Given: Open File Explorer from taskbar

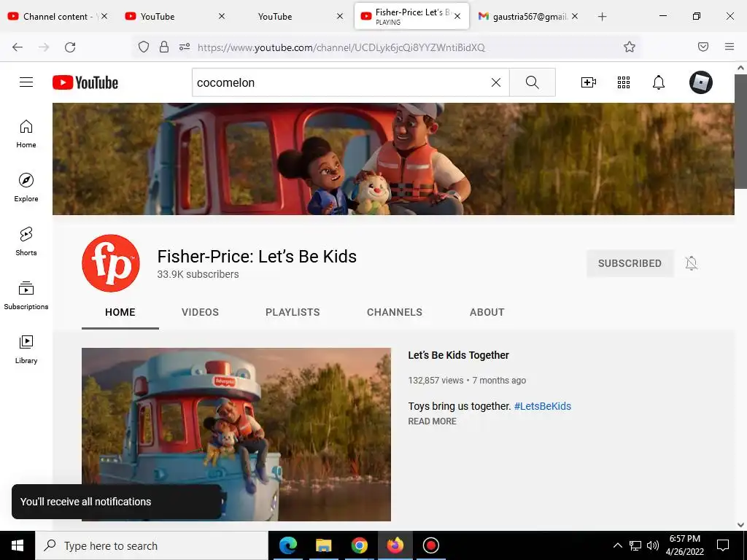Looking at the screenshot, I should coord(323,545).
